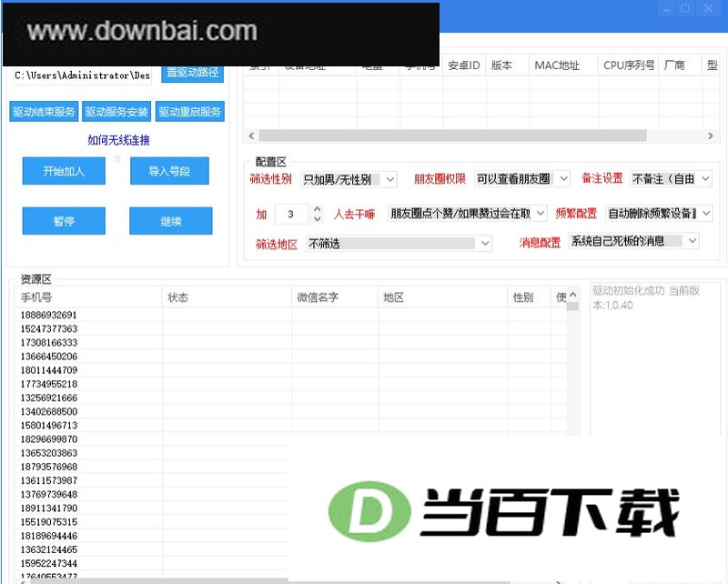The height and width of the screenshot is (584, 728).
Task: Select phone number 15519075315
Action: point(48,522)
